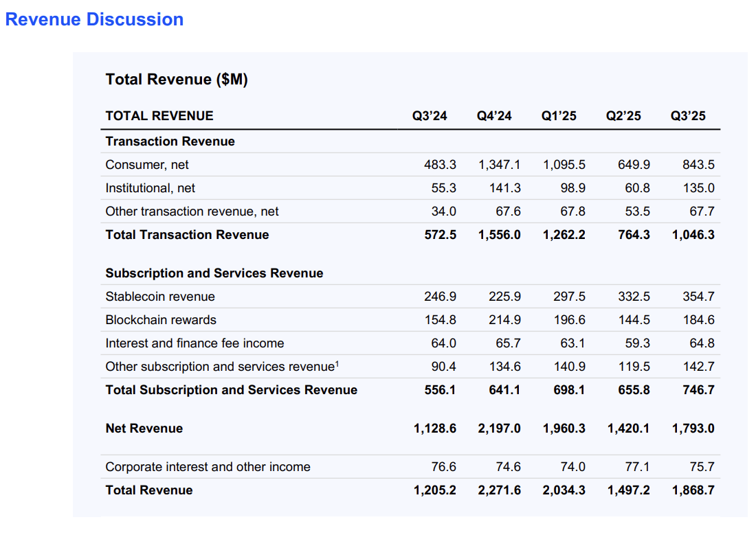The image size is (756, 537).
Task: Click footnote 1 on Other subscription revenue
Action: (x=337, y=364)
